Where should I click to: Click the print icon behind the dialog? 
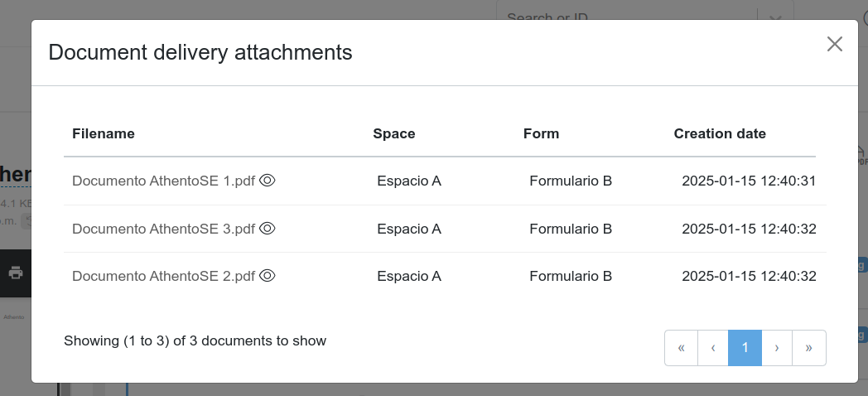[x=16, y=273]
